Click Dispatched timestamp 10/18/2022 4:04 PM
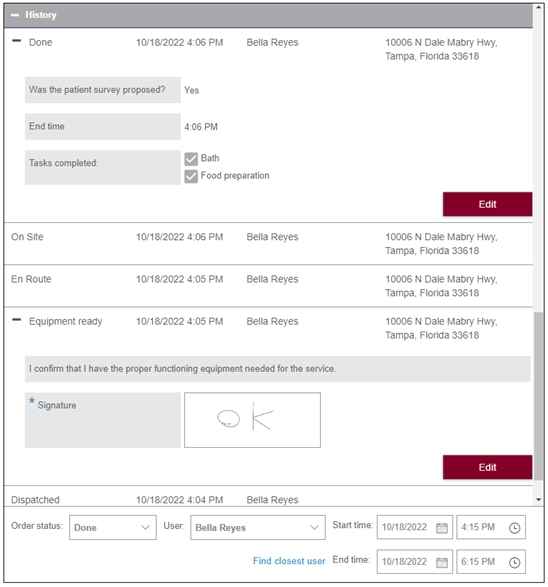548x587 pixels. coord(179,500)
